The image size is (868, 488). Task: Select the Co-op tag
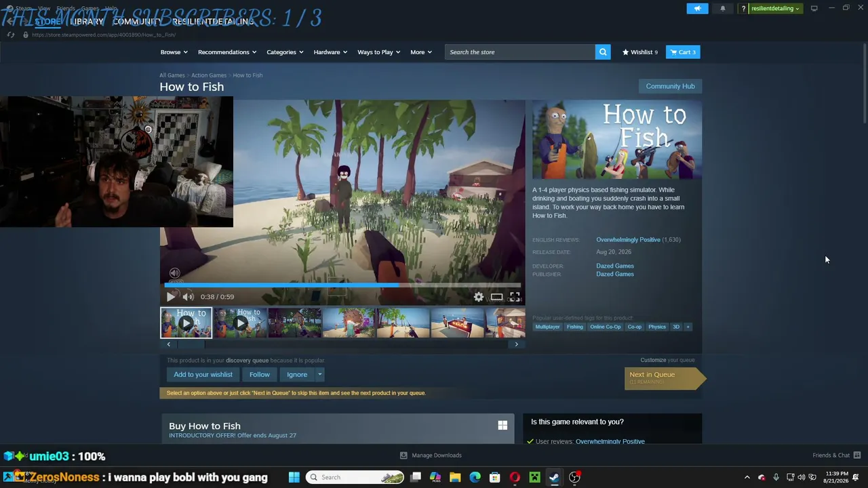click(x=635, y=327)
